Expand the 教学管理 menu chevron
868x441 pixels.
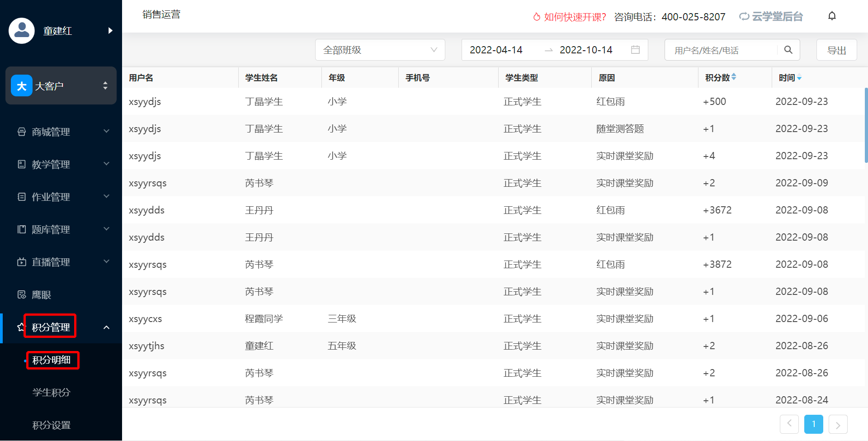(x=107, y=164)
